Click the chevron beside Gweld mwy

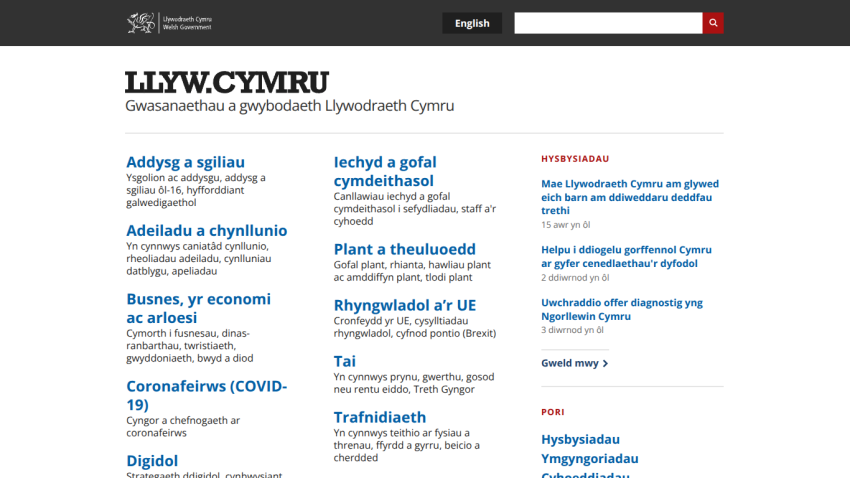pyautogui.click(x=606, y=364)
